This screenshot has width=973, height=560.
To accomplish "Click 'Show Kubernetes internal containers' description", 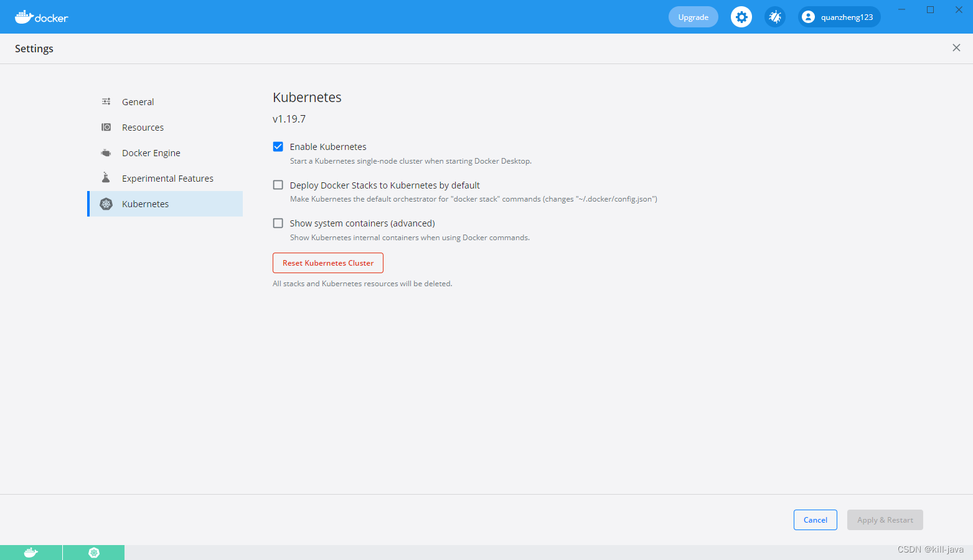I will [410, 238].
